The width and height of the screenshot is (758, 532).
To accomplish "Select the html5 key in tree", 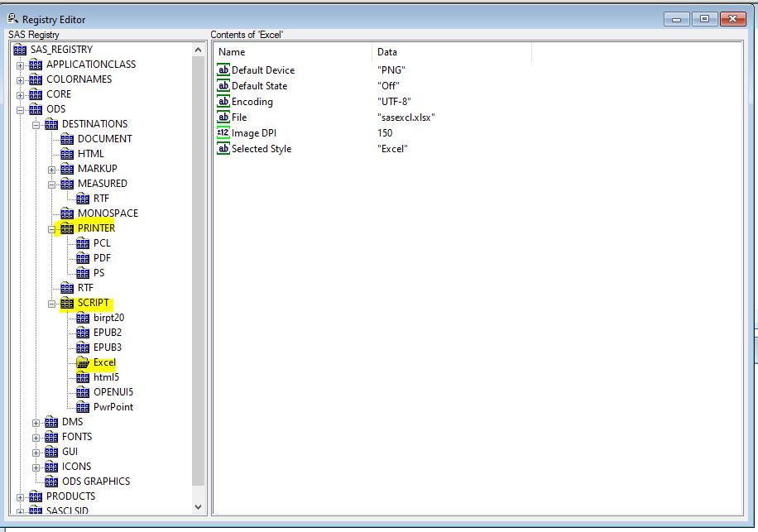I will click(x=106, y=377).
